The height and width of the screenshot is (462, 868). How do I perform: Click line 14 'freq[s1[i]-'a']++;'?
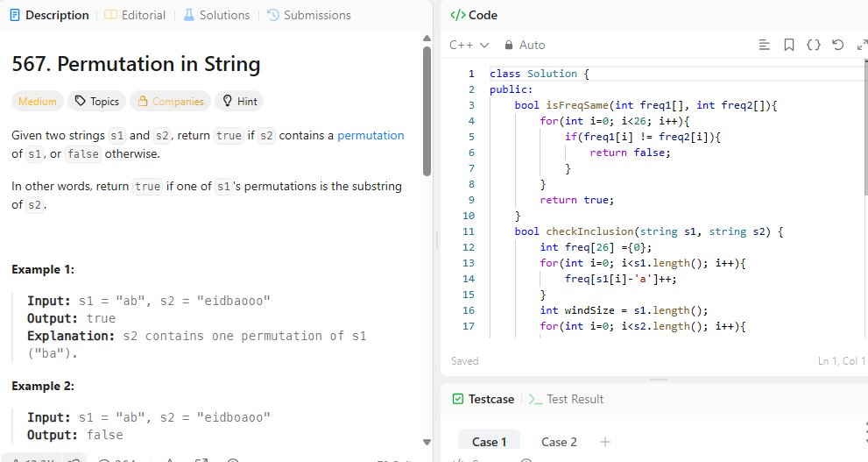point(620,279)
